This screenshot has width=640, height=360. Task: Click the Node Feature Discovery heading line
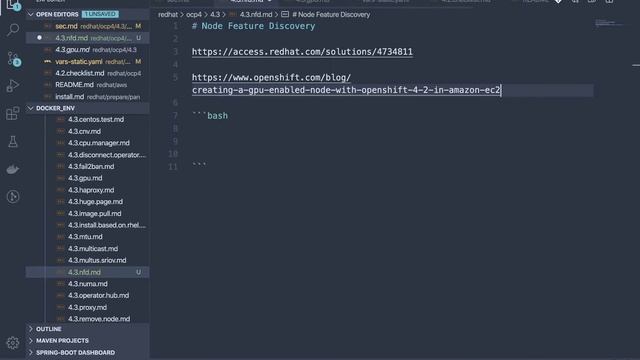253,26
